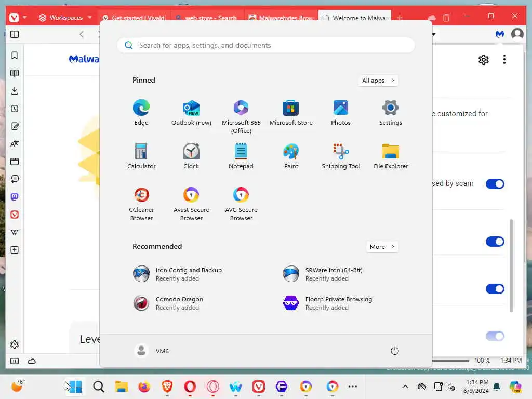Open Vivaldi history panel
Screen dimensions: 532x399
14,109
